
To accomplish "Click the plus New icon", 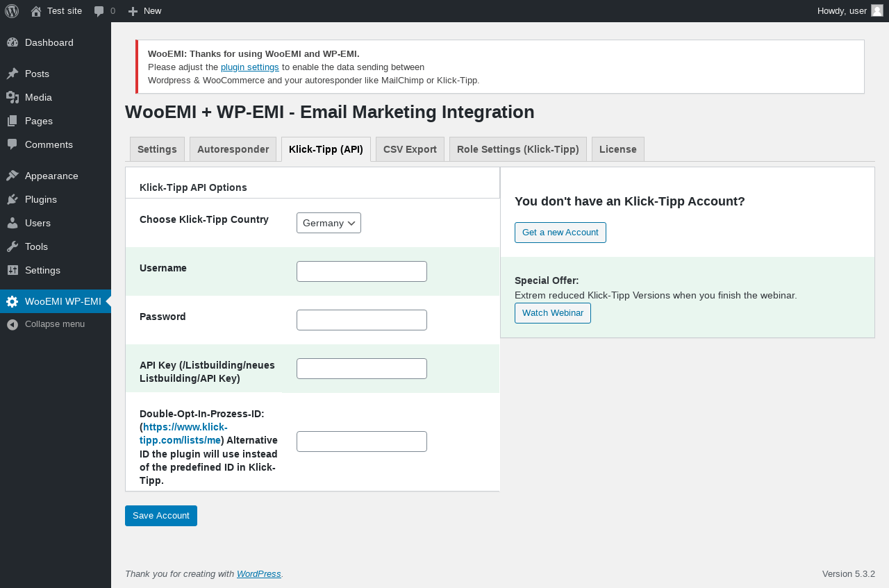I will (133, 11).
